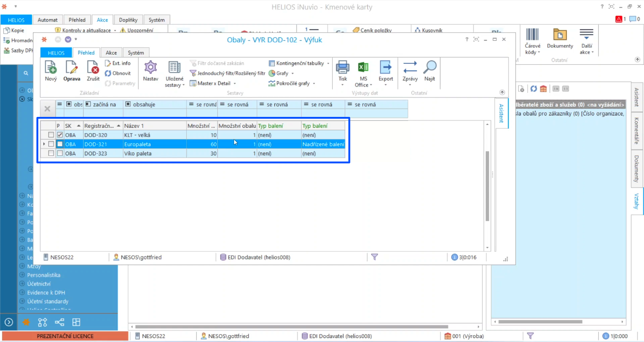Click the Export icon
This screenshot has height=342, width=644.
(x=385, y=68)
